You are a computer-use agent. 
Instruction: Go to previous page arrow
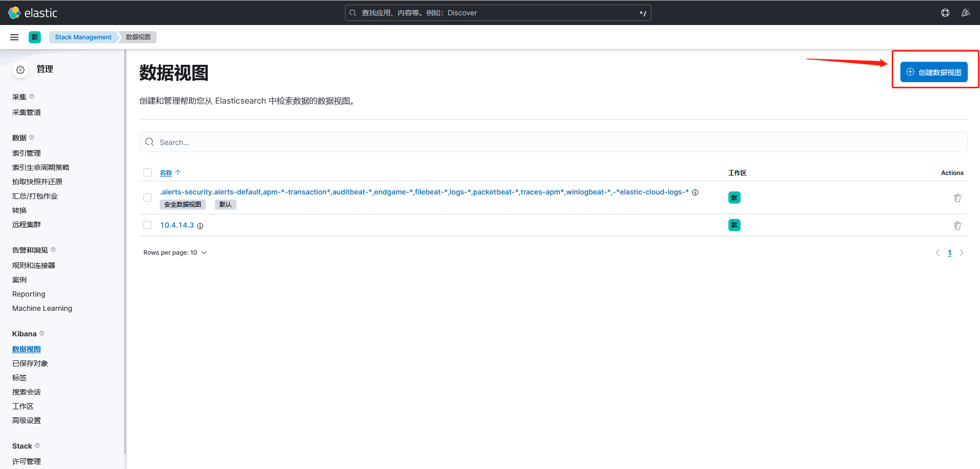coord(938,253)
